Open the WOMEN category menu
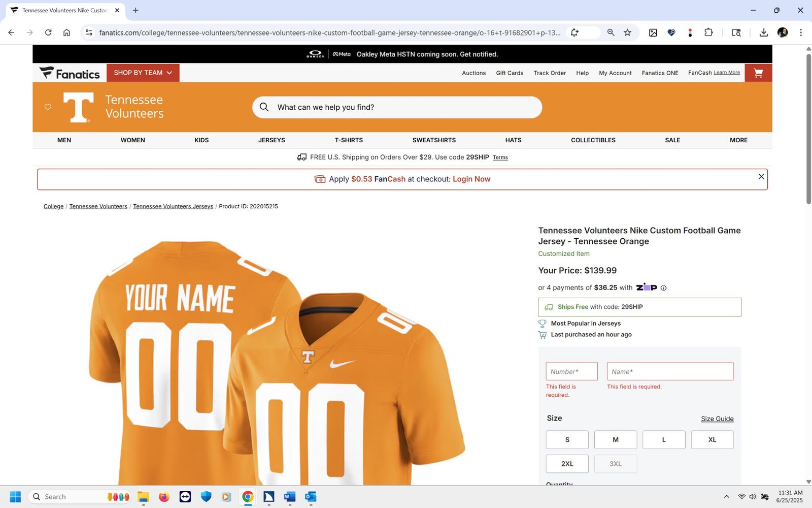Image resolution: width=812 pixels, height=508 pixels. (x=133, y=140)
